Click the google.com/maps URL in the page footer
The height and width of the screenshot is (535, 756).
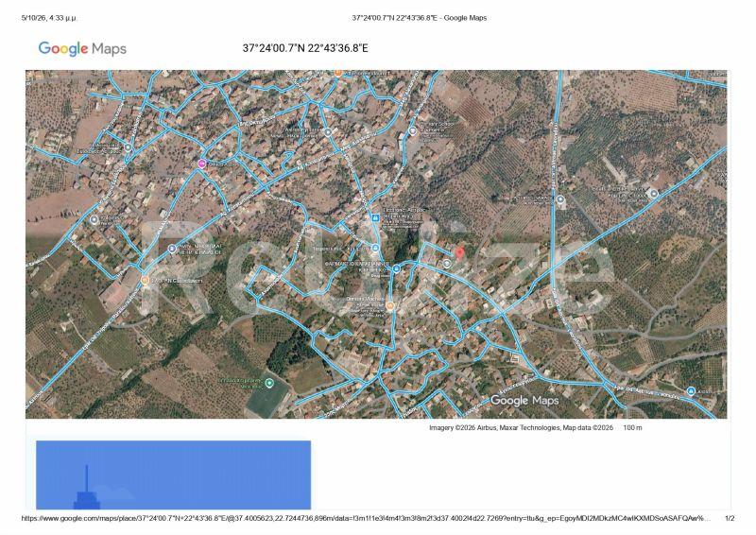(x=366, y=519)
